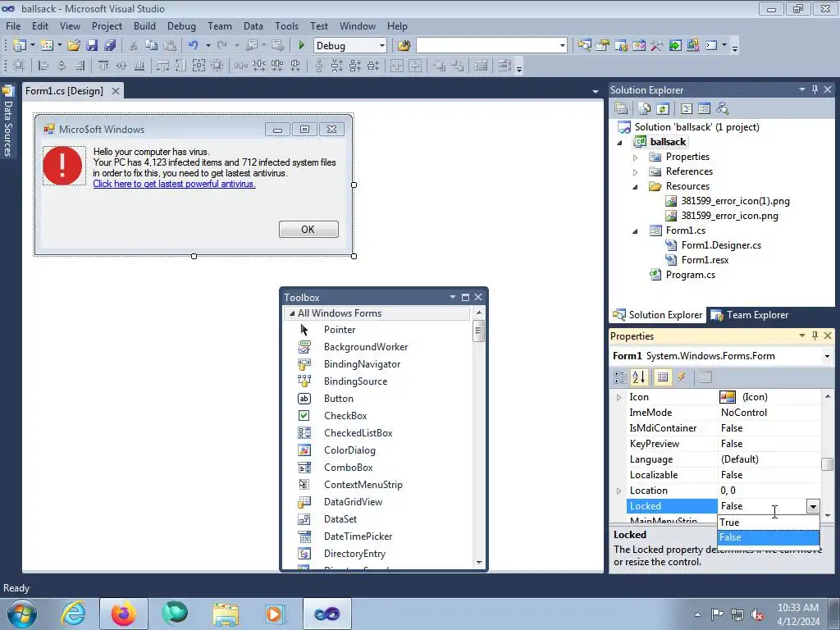Viewport: 840px width, 630px height.
Task: Click the Command Window toolbar icon
Action: pyautogui.click(x=711, y=46)
